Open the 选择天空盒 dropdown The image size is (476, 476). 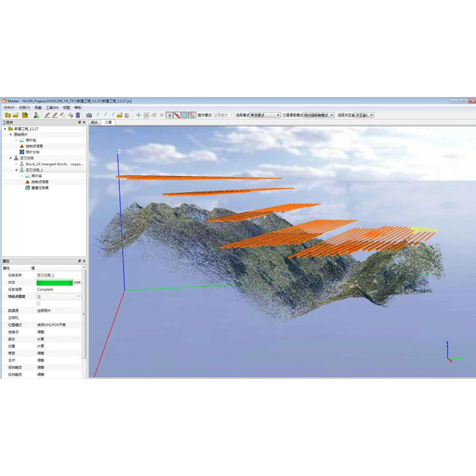(364, 115)
